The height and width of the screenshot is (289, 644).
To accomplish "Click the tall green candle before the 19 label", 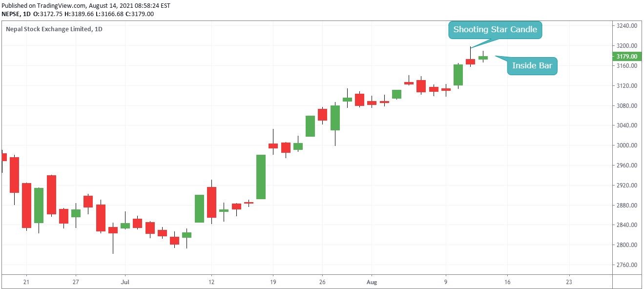I will pyautogui.click(x=261, y=177).
